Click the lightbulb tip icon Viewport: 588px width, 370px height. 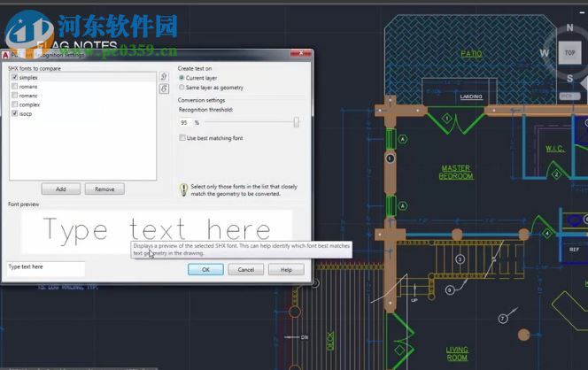(183, 189)
